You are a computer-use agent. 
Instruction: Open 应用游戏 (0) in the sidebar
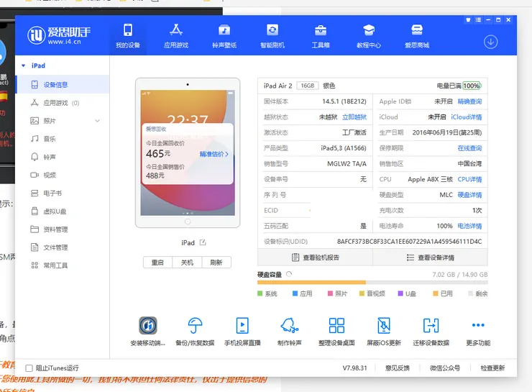[63, 103]
